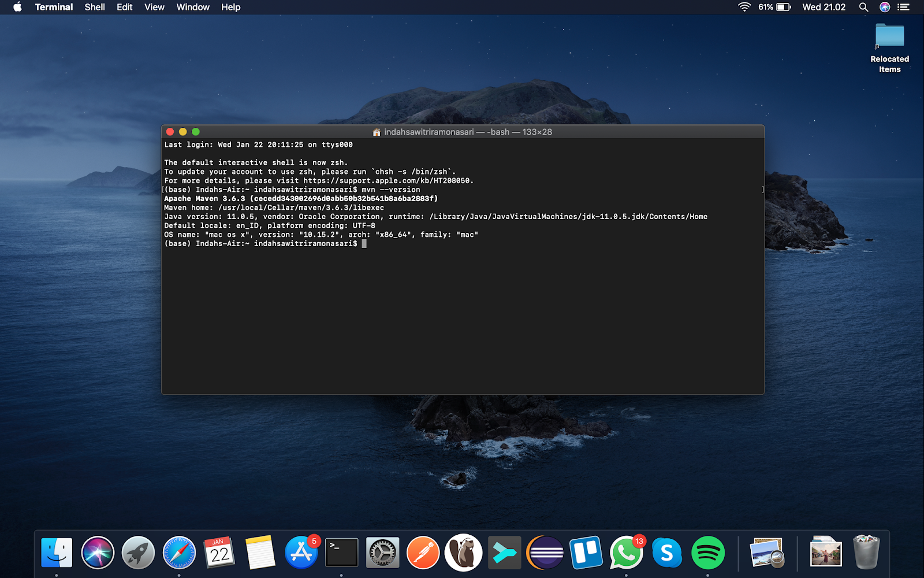This screenshot has height=578, width=924.
Task: Activate Siri from the Dock
Action: tap(98, 553)
